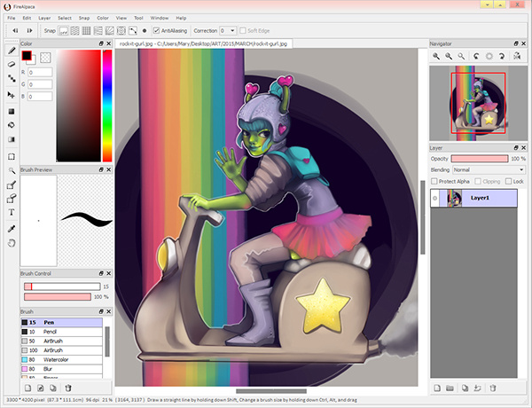
Task: Click the Navigator preview thumbnail
Action: tap(478, 103)
